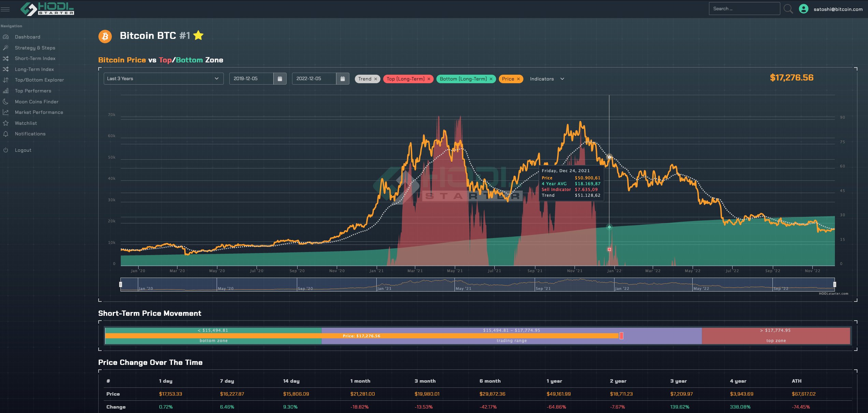Open the Watchlist page
The image size is (868, 413).
[x=26, y=123]
